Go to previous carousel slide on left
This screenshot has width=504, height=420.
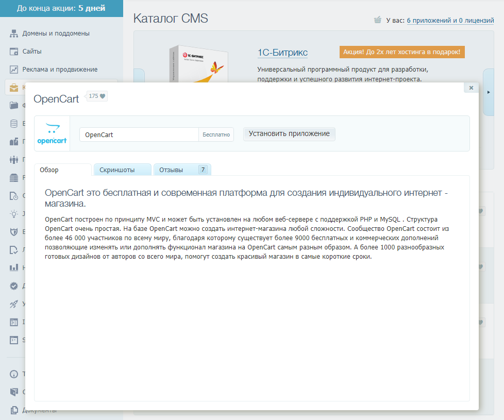point(139,76)
